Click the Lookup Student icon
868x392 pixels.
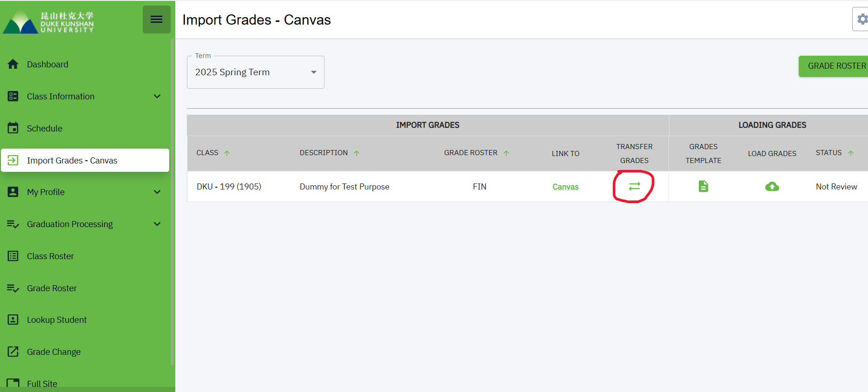click(13, 320)
